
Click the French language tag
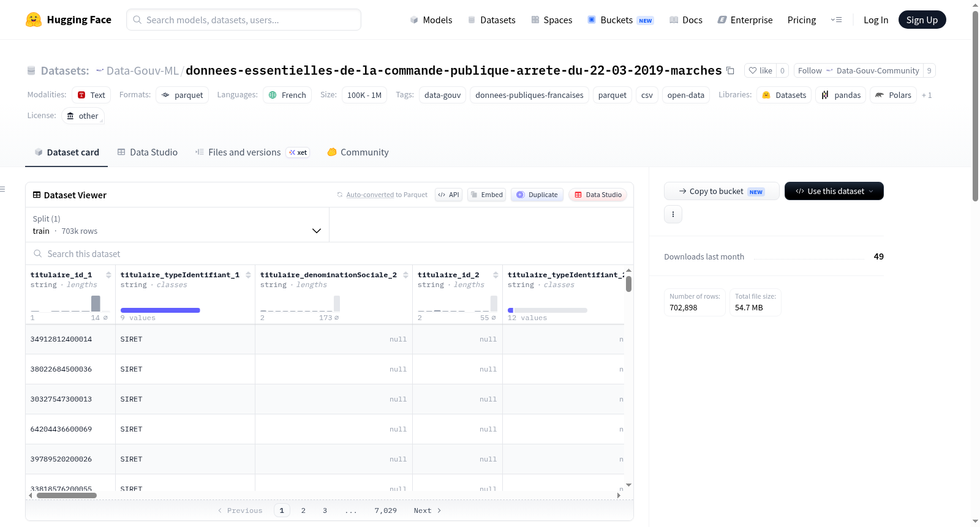[x=287, y=95]
